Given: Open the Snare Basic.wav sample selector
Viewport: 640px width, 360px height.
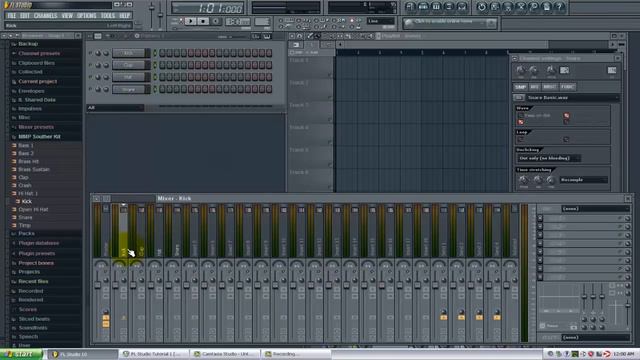Looking at the screenshot, I should (572, 98).
